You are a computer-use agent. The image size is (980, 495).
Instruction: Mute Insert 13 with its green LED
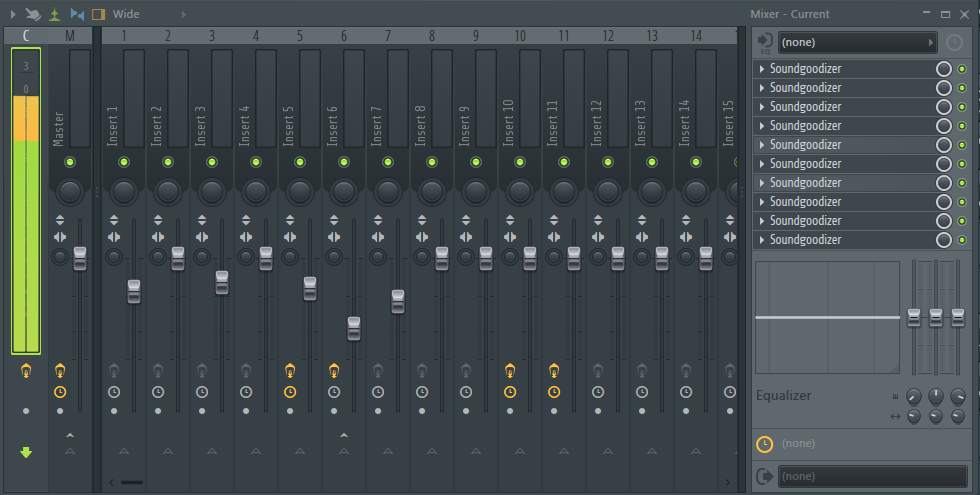[x=652, y=162]
